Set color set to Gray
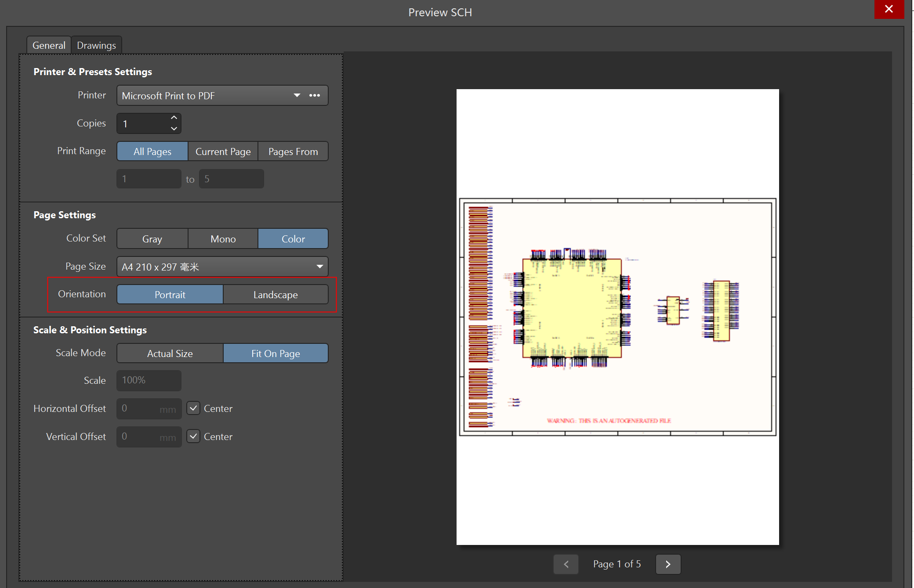 [152, 239]
